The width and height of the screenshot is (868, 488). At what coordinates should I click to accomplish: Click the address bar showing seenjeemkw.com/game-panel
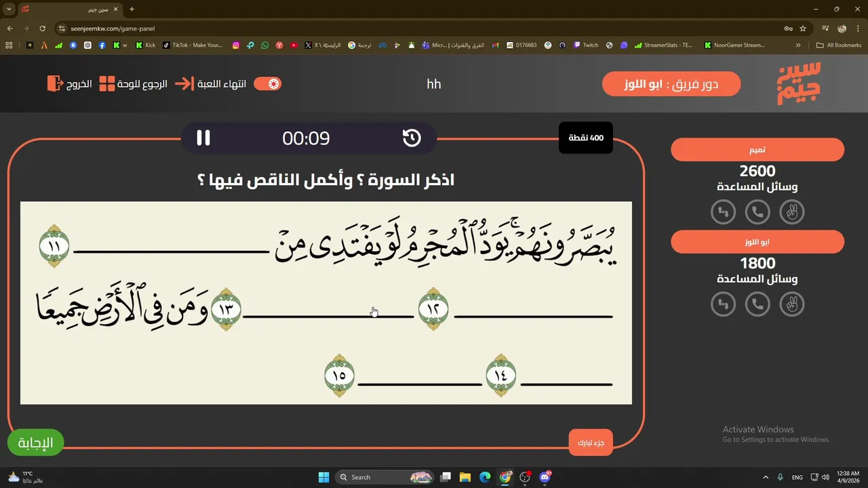coord(420,28)
